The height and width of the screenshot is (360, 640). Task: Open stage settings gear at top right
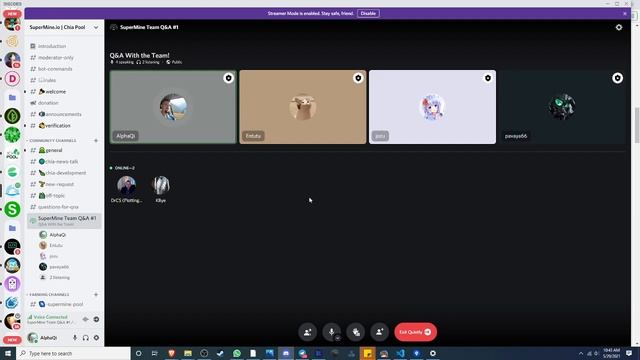(619, 27)
